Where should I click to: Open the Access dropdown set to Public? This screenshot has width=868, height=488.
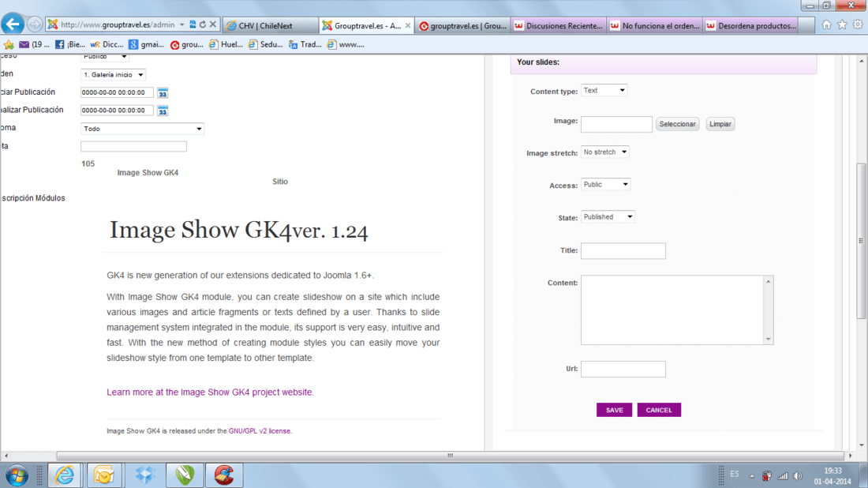(x=605, y=185)
